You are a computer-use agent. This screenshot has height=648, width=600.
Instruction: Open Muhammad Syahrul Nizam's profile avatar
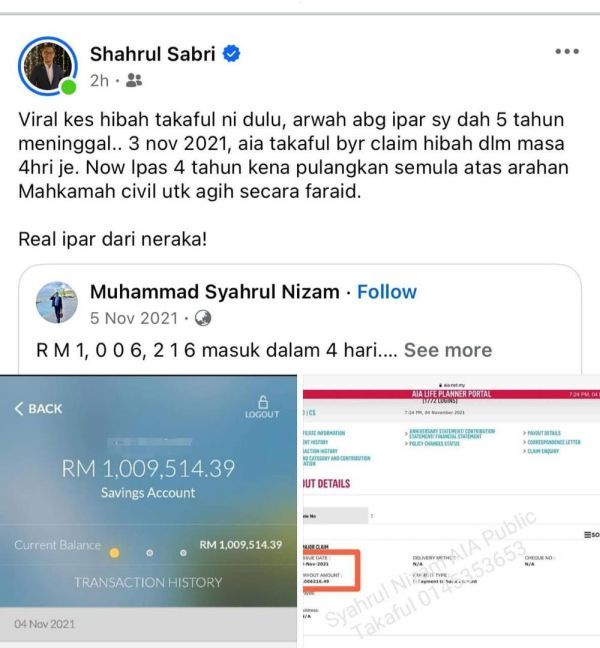click(57, 302)
